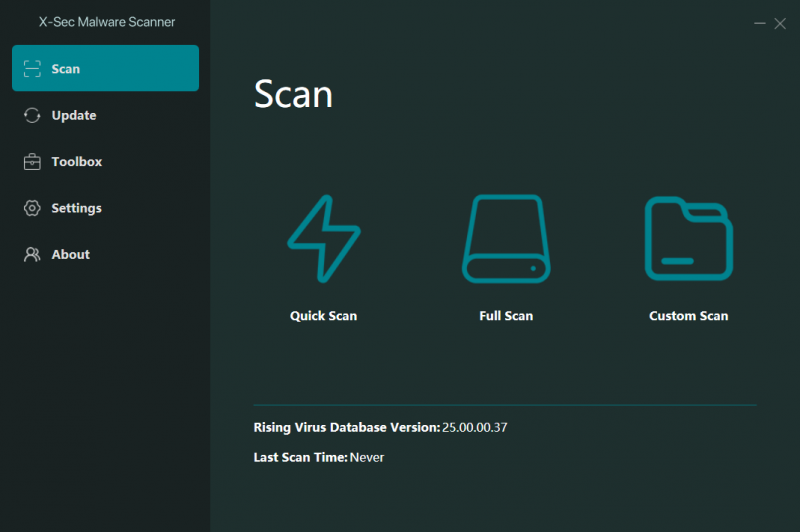This screenshot has height=532, width=800.
Task: Minimize the X-Sec Malware Scanner window
Action: [759, 23]
